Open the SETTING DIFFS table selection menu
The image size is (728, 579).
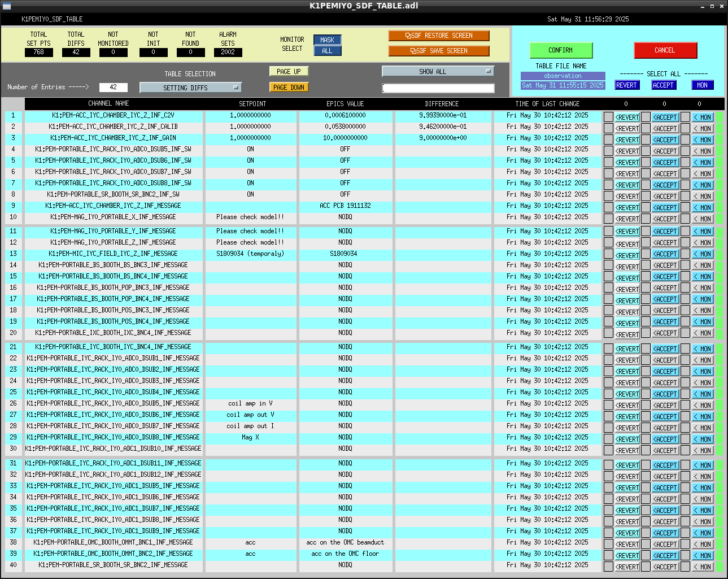(x=190, y=88)
